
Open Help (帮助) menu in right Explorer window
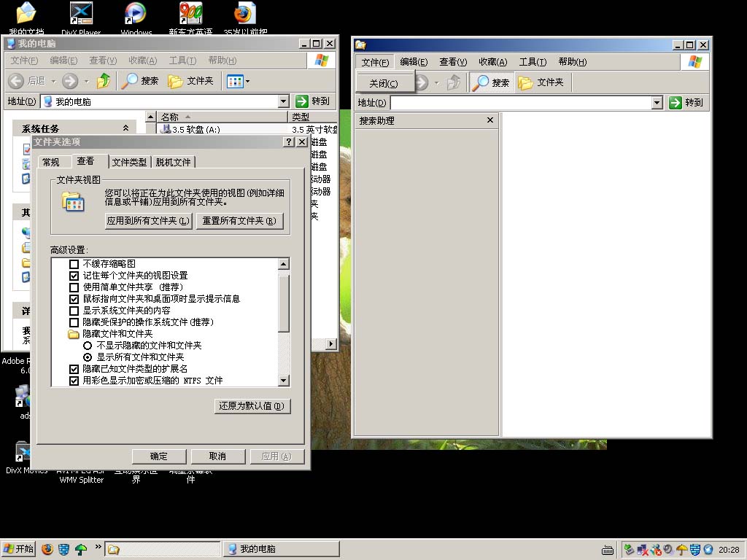(x=573, y=62)
